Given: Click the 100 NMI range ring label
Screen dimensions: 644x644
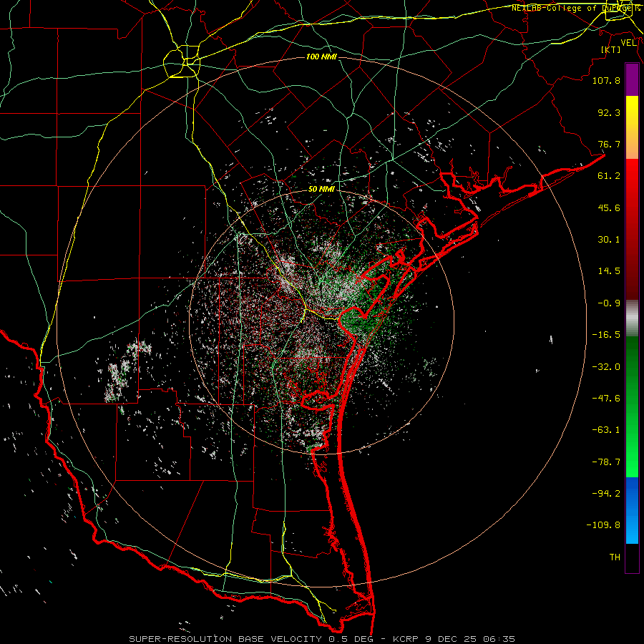Looking at the screenshot, I should [x=321, y=57].
